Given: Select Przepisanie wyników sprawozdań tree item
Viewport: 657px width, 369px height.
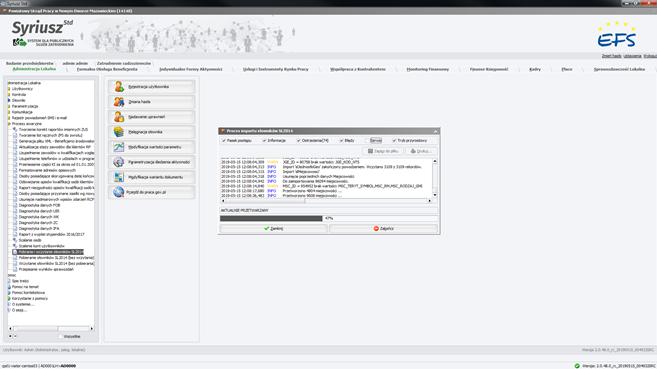Looking at the screenshot, I should pyautogui.click(x=46, y=269).
